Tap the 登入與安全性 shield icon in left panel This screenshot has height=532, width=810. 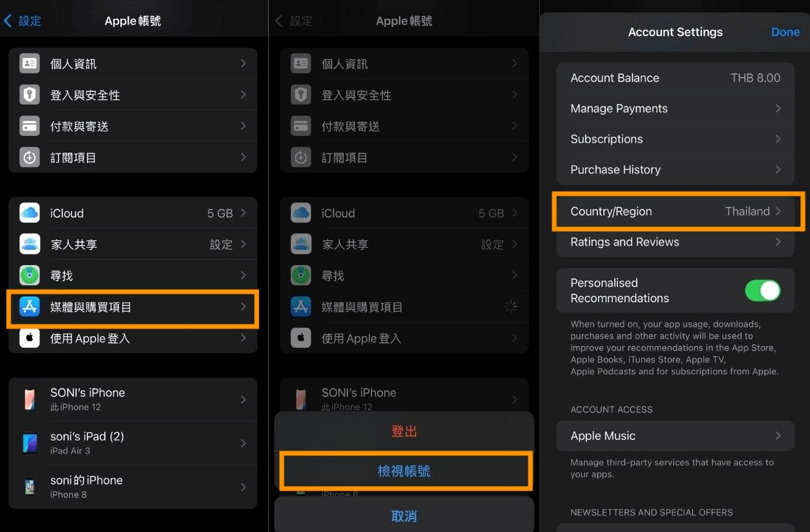coord(29,94)
